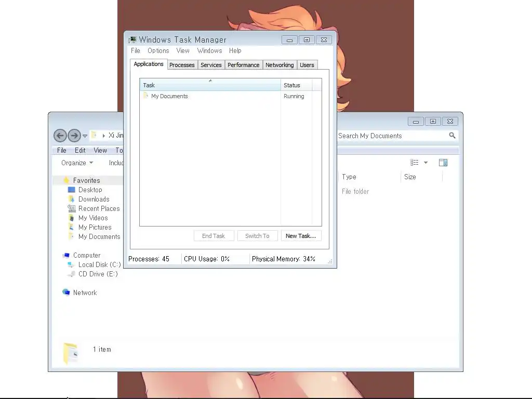Open File menu in Task Manager
This screenshot has height=399, width=532.
pyautogui.click(x=136, y=50)
